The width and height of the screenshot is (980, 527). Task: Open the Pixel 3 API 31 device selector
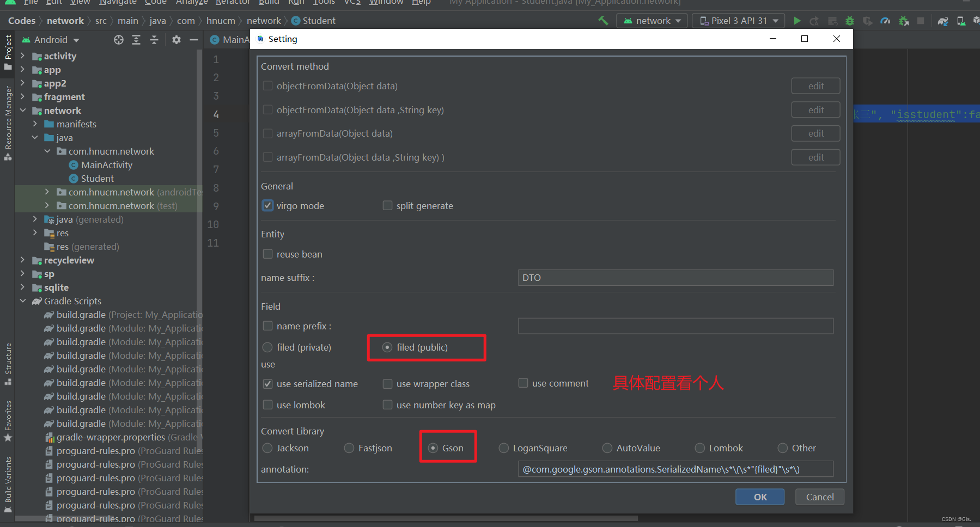click(738, 21)
